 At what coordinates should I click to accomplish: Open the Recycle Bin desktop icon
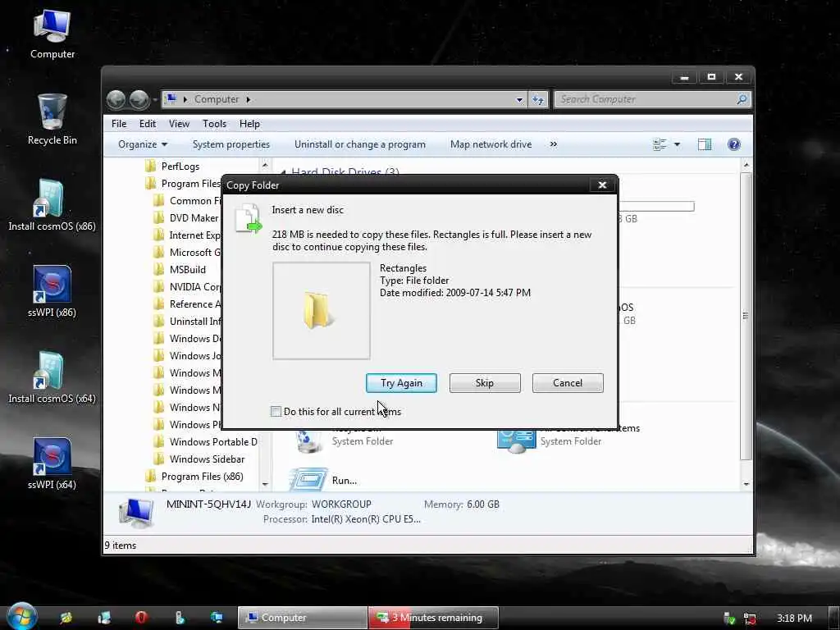click(x=52, y=119)
